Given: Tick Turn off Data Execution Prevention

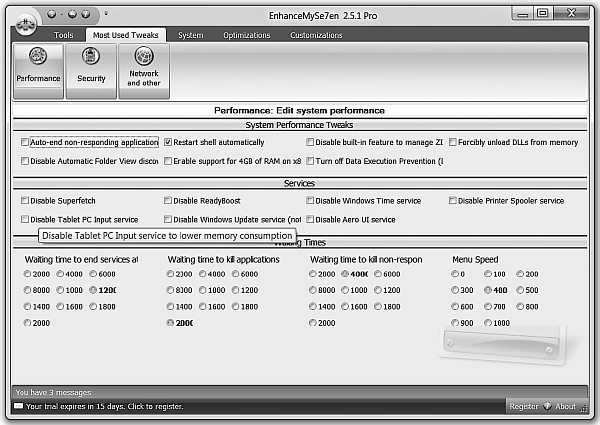Looking at the screenshot, I should pyautogui.click(x=310, y=161).
